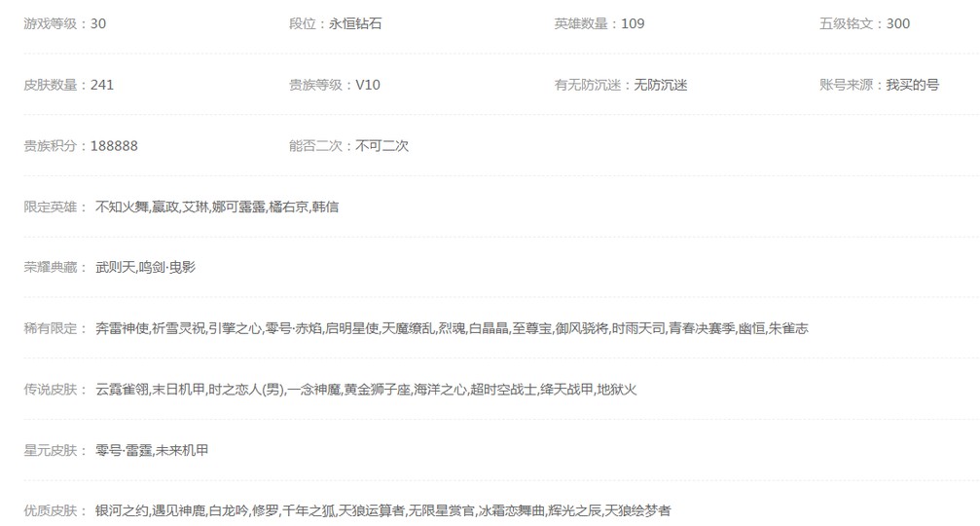Click the 限定英雄 row label
Image resolution: width=980 pixels, height=526 pixels.
pos(55,207)
